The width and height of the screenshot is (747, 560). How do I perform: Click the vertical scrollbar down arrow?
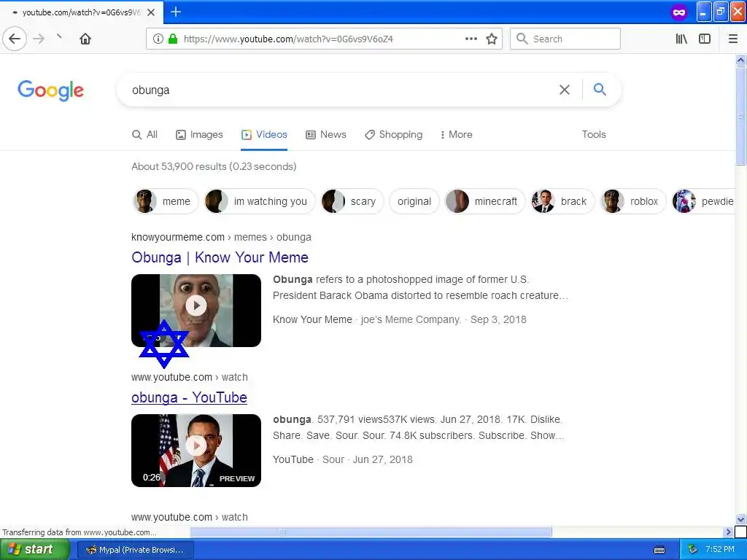pyautogui.click(x=740, y=519)
